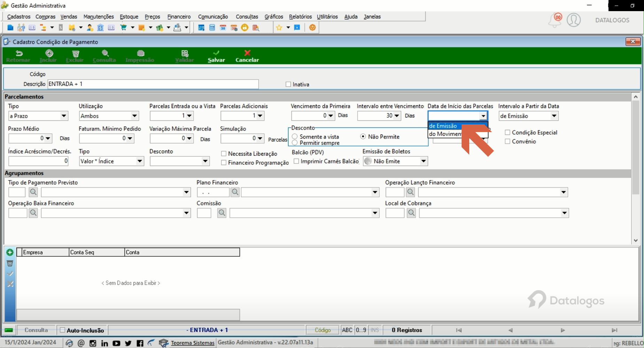
Task: Click the blue building toolbar icon
Action: coord(10,28)
